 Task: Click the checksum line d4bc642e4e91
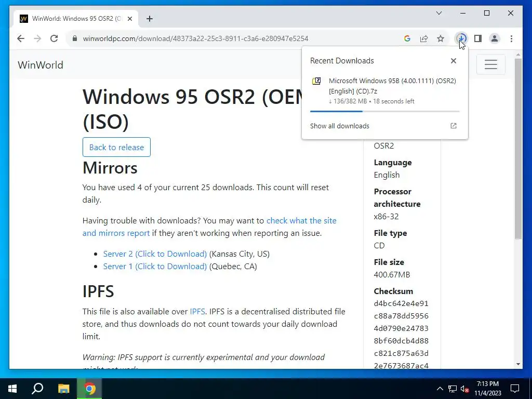(x=401, y=303)
